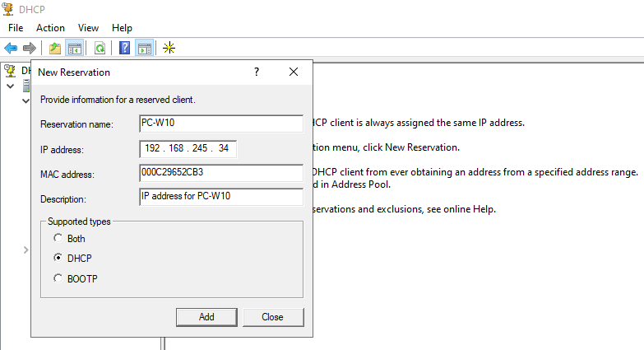Expand the collapsed node in left tree
Screen dimensions: 644x350
click(25, 250)
